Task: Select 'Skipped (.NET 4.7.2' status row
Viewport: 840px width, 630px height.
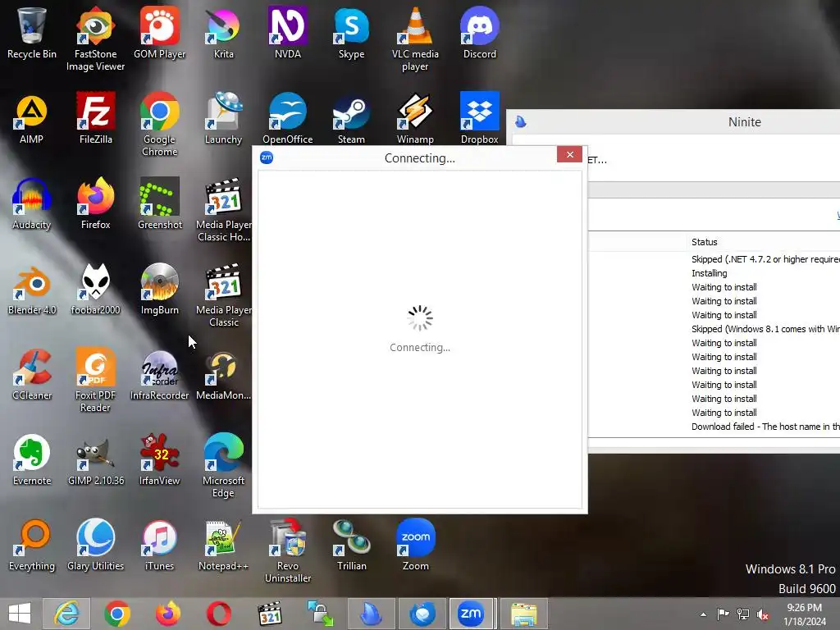Action: pyautogui.click(x=765, y=259)
